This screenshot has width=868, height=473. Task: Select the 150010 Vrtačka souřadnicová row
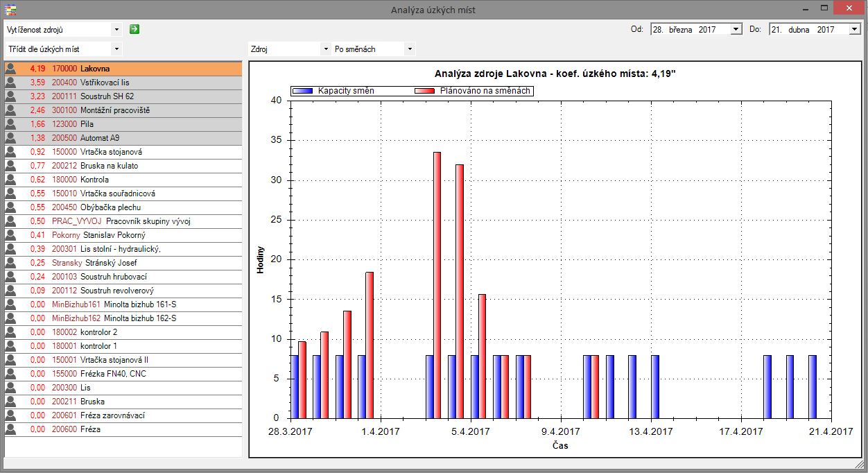(123, 193)
